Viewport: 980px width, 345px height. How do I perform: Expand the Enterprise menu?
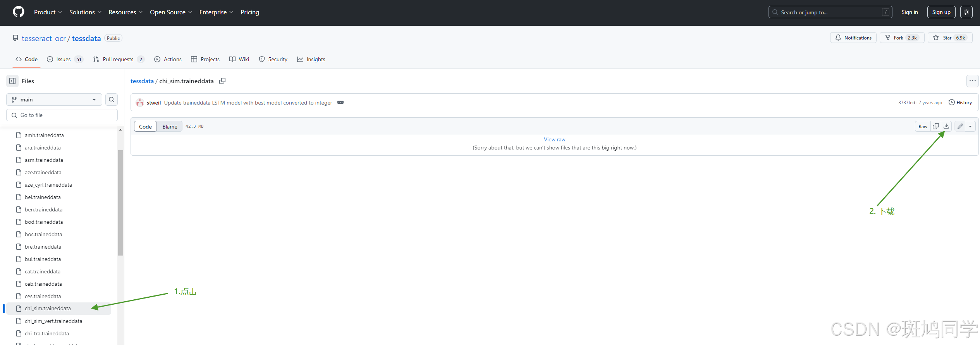(x=216, y=12)
